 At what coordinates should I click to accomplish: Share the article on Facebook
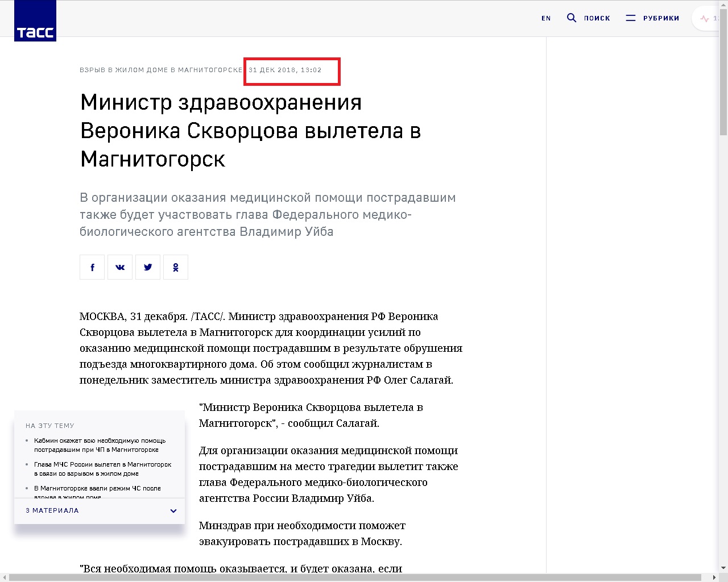(92, 267)
